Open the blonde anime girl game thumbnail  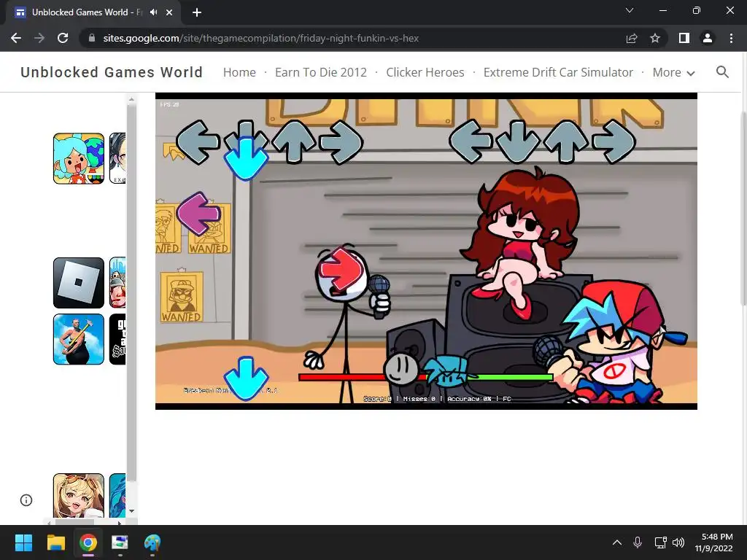79,496
